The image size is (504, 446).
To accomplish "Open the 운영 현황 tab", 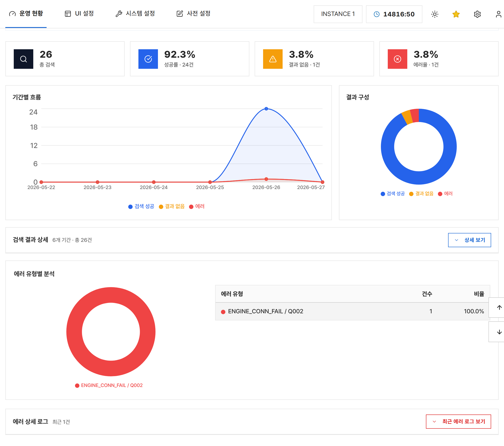I will [x=26, y=14].
